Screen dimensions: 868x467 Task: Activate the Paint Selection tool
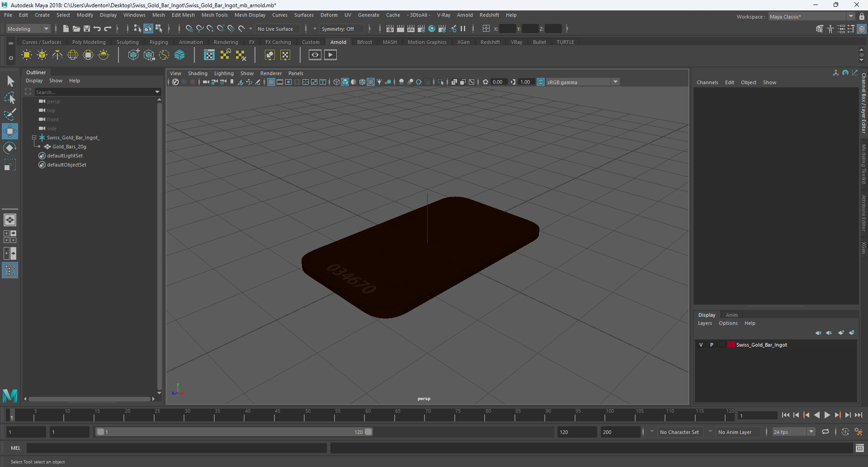(10, 114)
